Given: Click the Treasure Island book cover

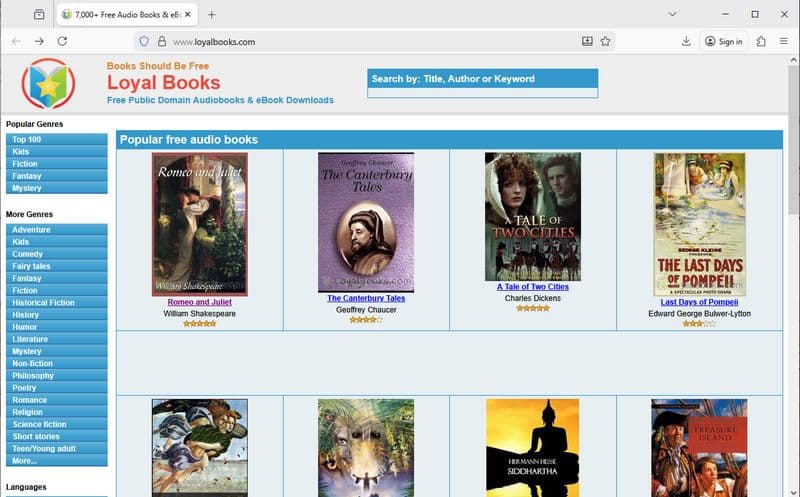Looking at the screenshot, I should pos(699,448).
